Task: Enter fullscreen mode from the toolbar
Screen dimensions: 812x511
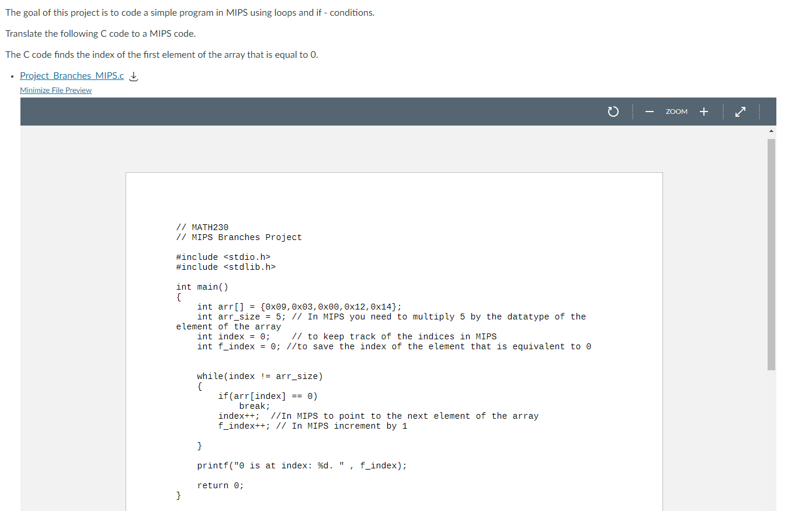Action: click(x=740, y=111)
